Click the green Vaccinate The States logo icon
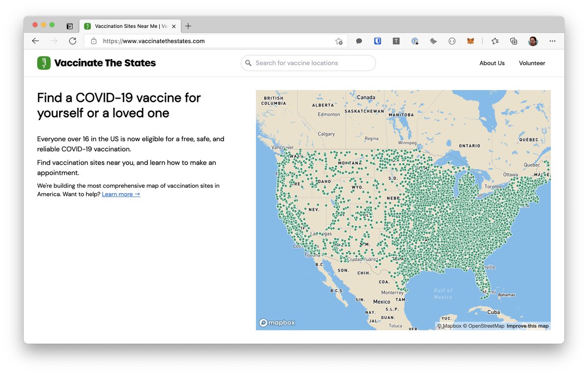Viewport: 588px width, 375px height. [44, 63]
